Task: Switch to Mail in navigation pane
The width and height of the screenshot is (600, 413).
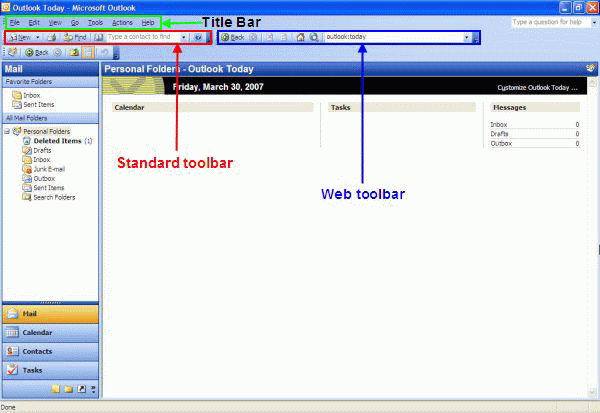Action: [x=50, y=314]
